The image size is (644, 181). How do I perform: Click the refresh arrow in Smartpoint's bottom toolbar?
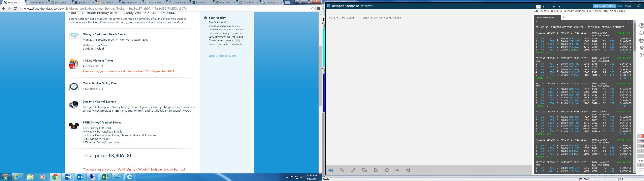[x=387, y=170]
